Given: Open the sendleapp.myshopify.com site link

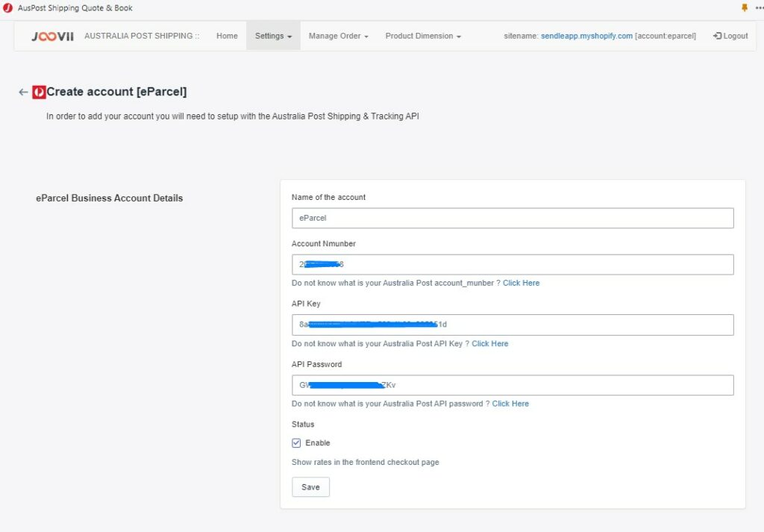Looking at the screenshot, I should [x=586, y=36].
